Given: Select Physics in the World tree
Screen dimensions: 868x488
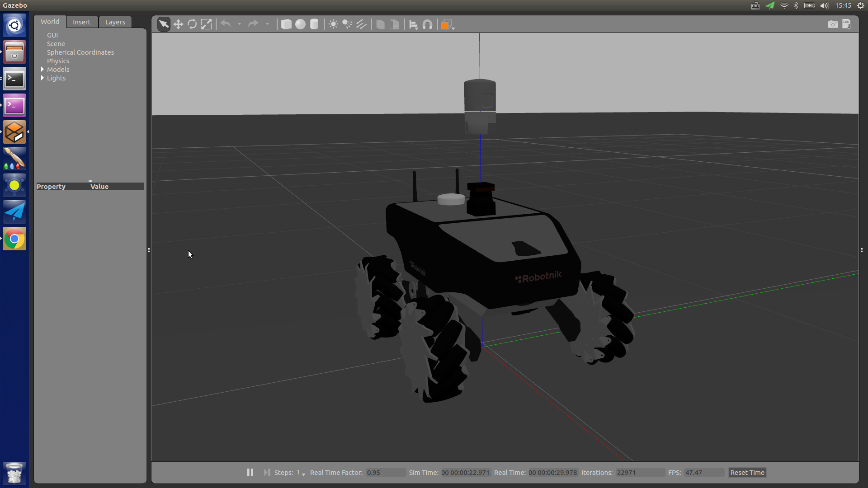Looking at the screenshot, I should click(58, 61).
